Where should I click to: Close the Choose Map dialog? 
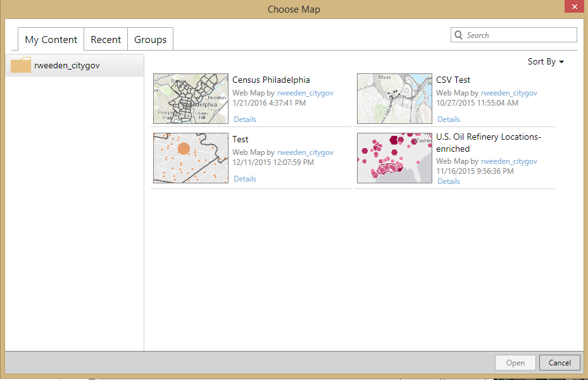point(573,8)
